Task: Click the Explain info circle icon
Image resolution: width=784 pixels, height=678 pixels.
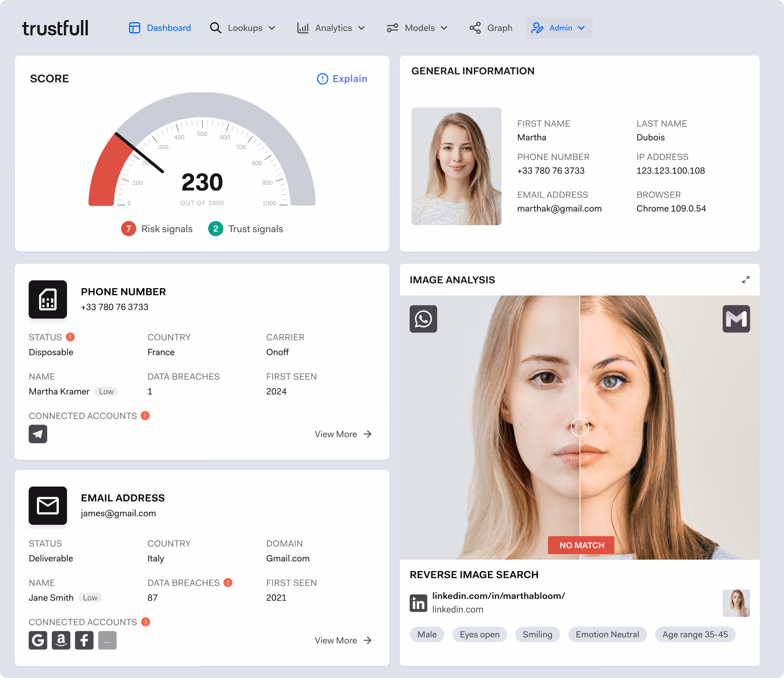Action: click(x=322, y=79)
